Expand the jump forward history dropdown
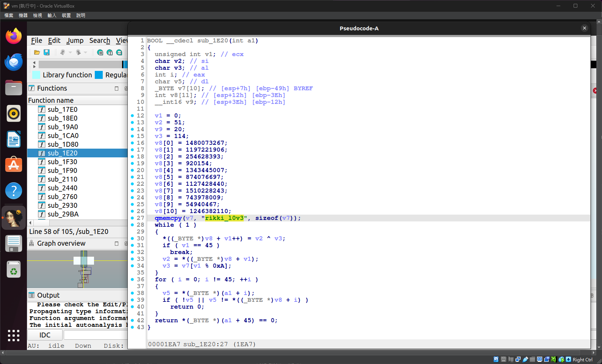Image resolution: width=602 pixels, height=364 pixels. click(x=86, y=52)
